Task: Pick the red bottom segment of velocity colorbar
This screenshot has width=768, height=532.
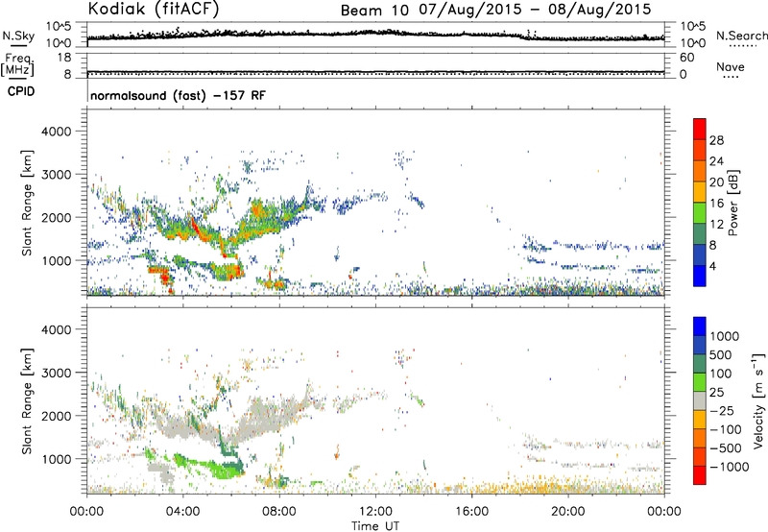Action: 700,475
